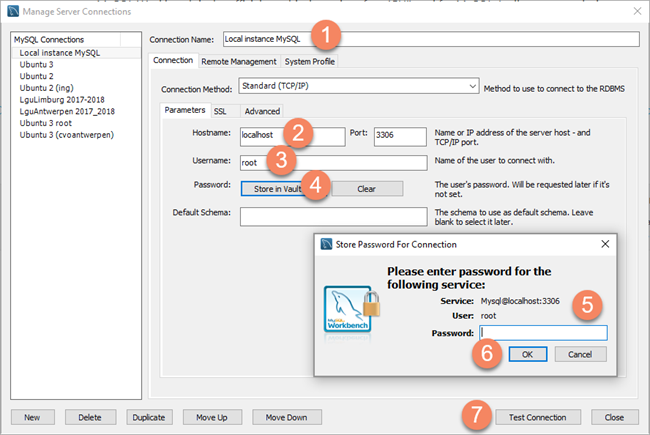This screenshot has height=435, width=650.
Task: Close the Store Password For Connection dialog
Action: (x=605, y=244)
